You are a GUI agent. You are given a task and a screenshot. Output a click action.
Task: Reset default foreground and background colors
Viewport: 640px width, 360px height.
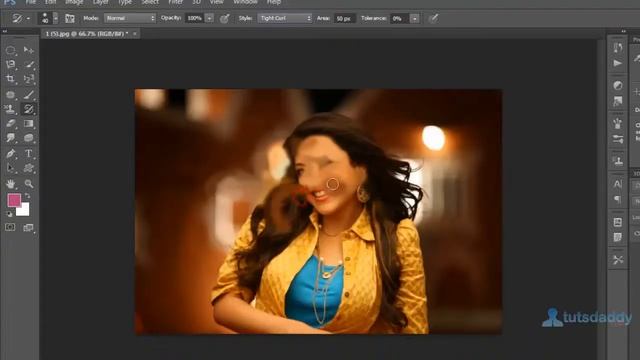click(9, 213)
